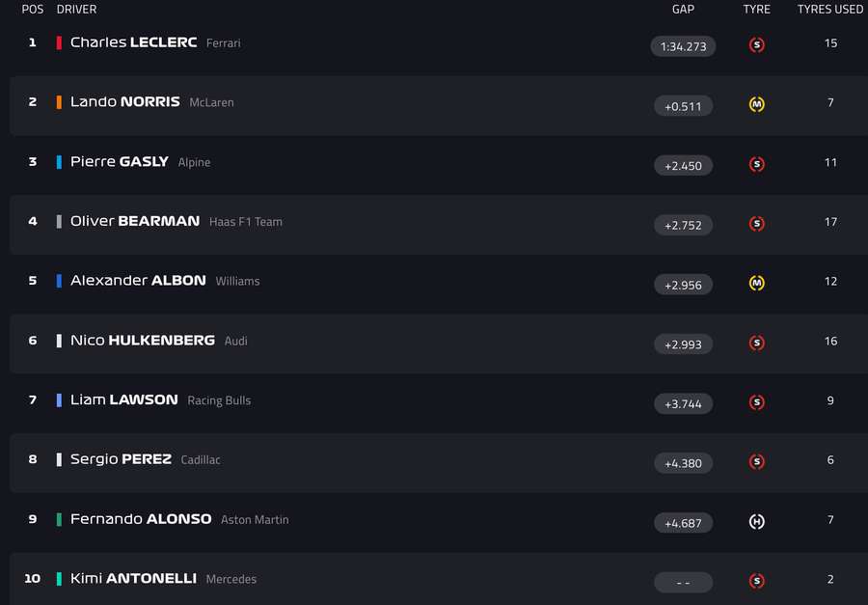This screenshot has width=868, height=605.
Task: Click McLaren orange team color bar
Action: tap(59, 102)
